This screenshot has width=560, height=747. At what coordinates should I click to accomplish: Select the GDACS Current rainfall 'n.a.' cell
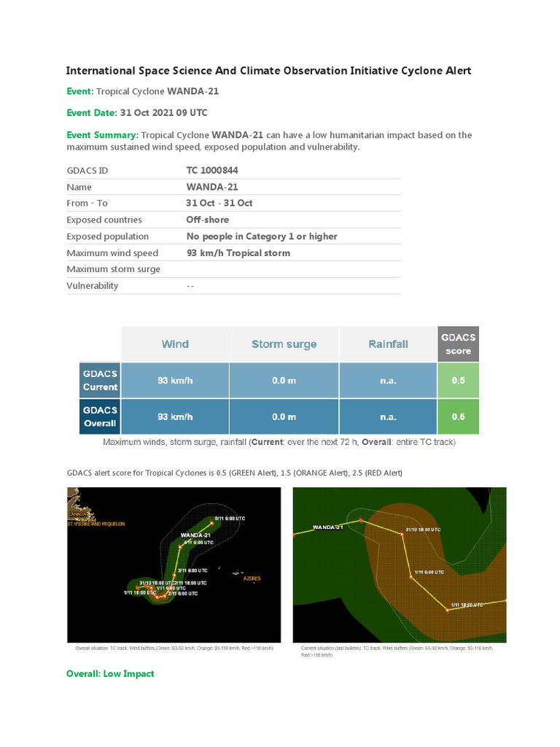(x=388, y=380)
